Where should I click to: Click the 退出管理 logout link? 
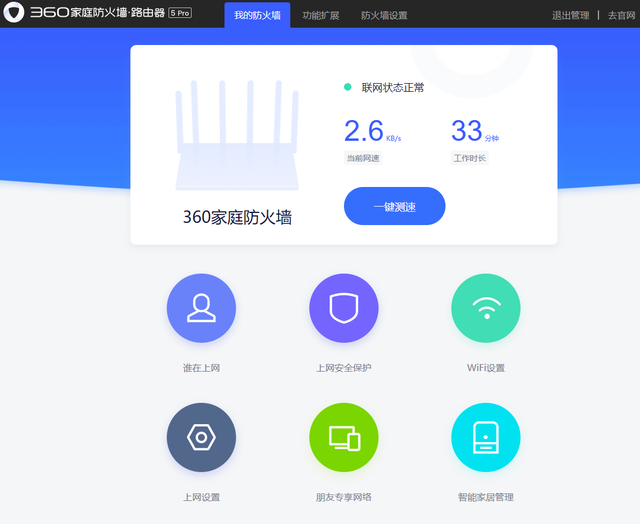571,16
